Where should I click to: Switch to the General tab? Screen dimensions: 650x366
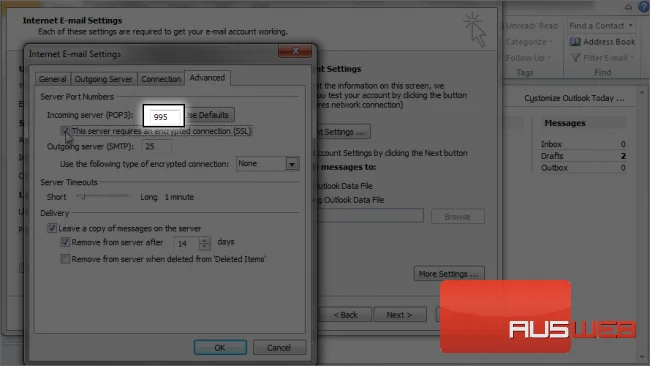point(52,79)
